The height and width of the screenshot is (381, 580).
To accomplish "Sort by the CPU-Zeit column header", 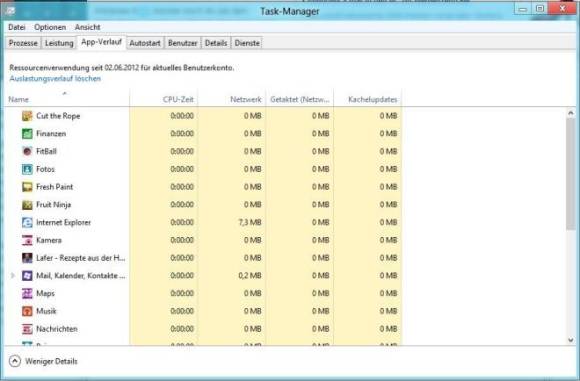I will point(163,98).
